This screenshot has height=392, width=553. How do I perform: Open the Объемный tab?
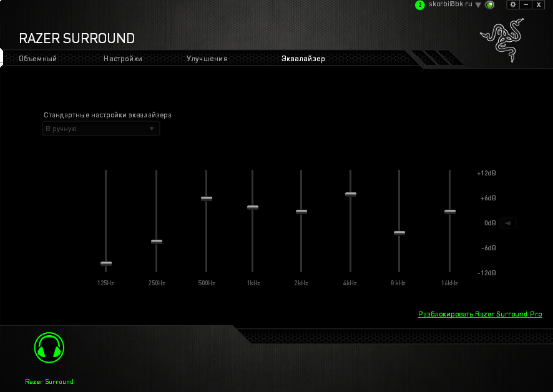tap(37, 59)
